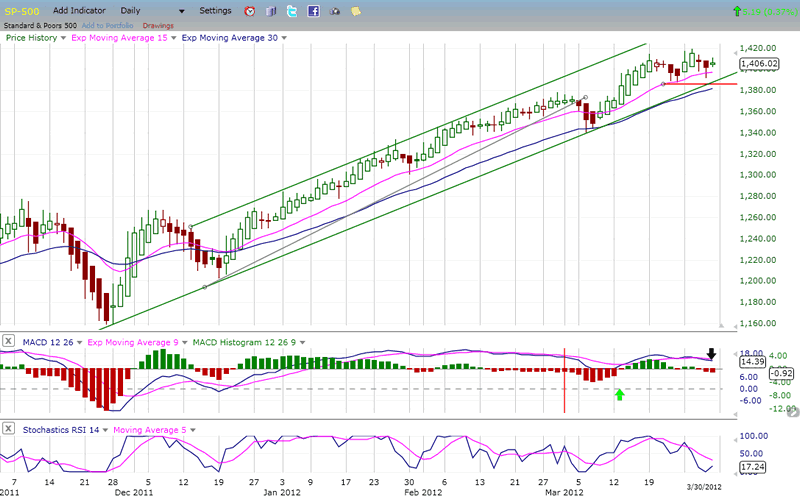
Task: Click the SP-500 ticker symbol
Action: coord(22,11)
